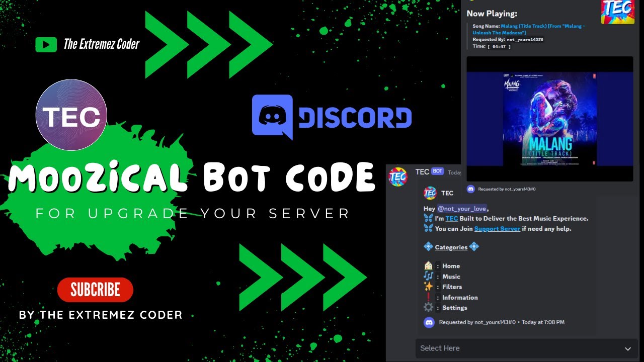Click the TEC hyperlink in the greeting

452,219
